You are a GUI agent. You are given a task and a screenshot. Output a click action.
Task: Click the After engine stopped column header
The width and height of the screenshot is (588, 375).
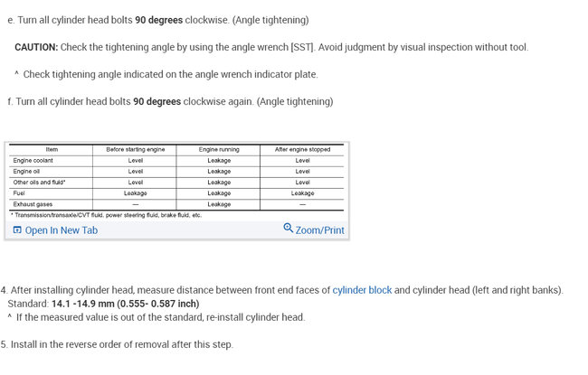[x=302, y=149]
